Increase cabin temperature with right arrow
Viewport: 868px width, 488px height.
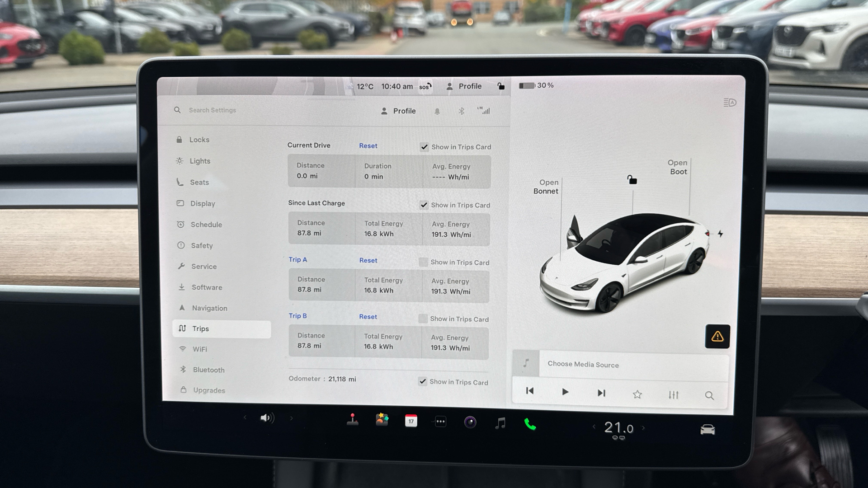[x=643, y=427]
